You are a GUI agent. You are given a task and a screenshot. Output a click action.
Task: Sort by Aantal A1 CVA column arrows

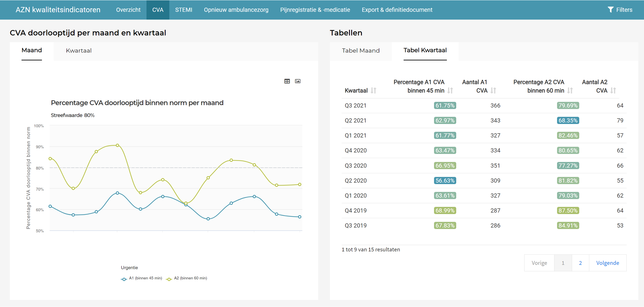point(493,90)
